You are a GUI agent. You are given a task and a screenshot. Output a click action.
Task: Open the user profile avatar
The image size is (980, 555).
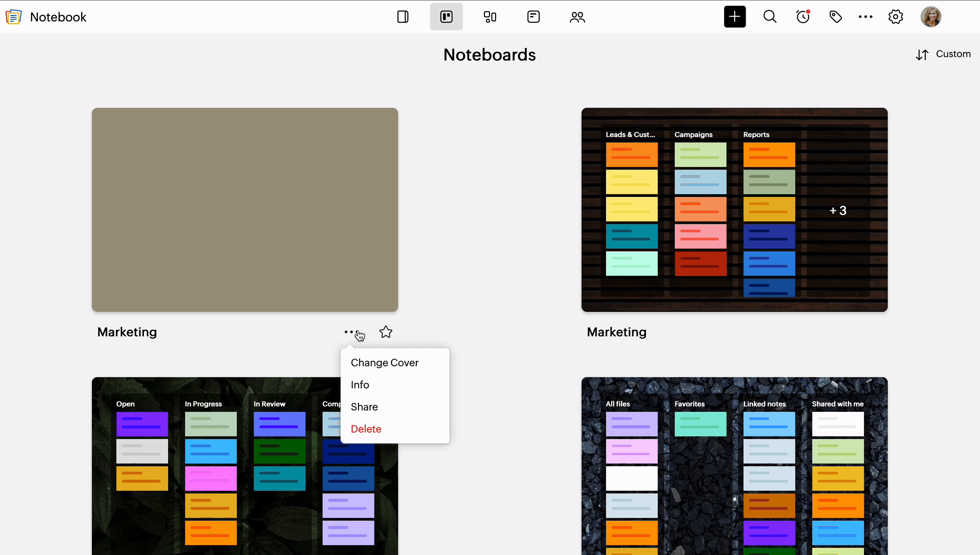pyautogui.click(x=931, y=17)
